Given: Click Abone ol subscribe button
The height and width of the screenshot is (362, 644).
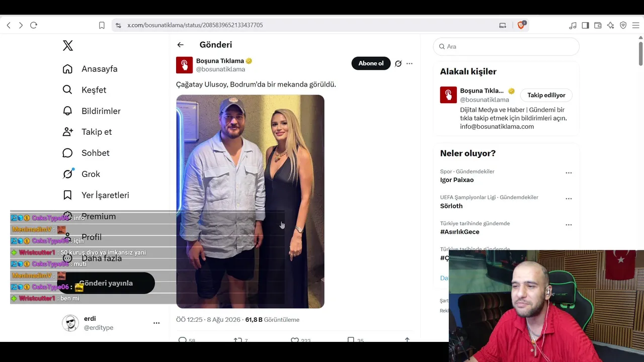Looking at the screenshot, I should point(371,63).
